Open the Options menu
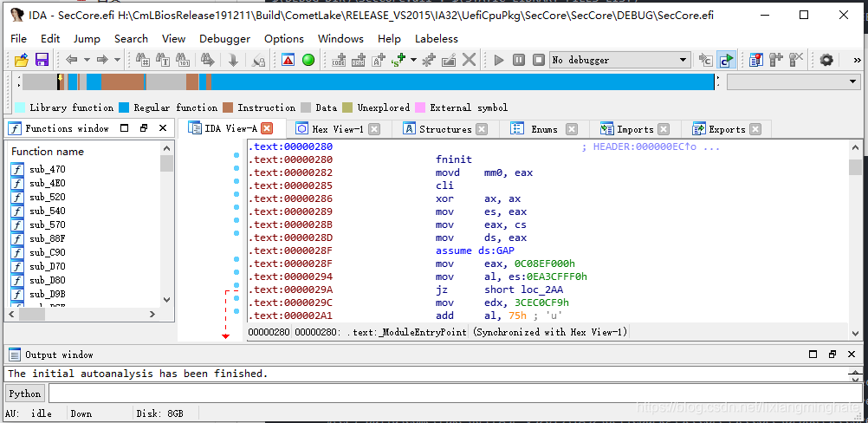Screen dimensions: 868x423 (284, 39)
